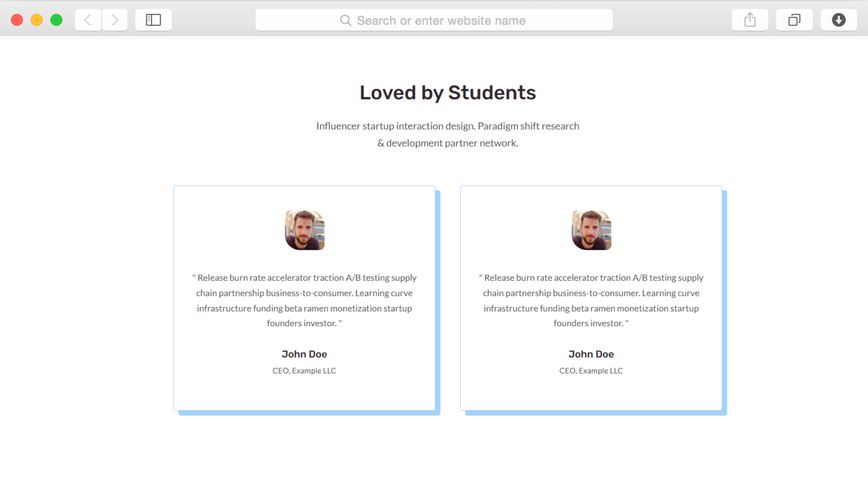
Task: Click the 'Loved by Students' heading
Action: (x=448, y=93)
